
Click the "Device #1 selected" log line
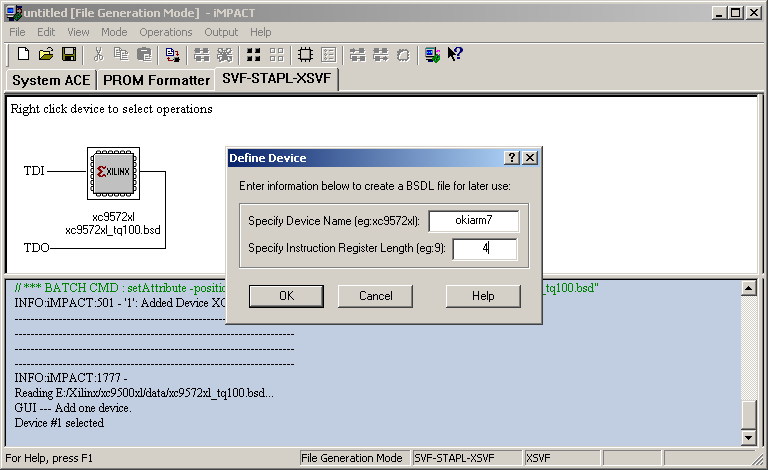click(x=59, y=423)
